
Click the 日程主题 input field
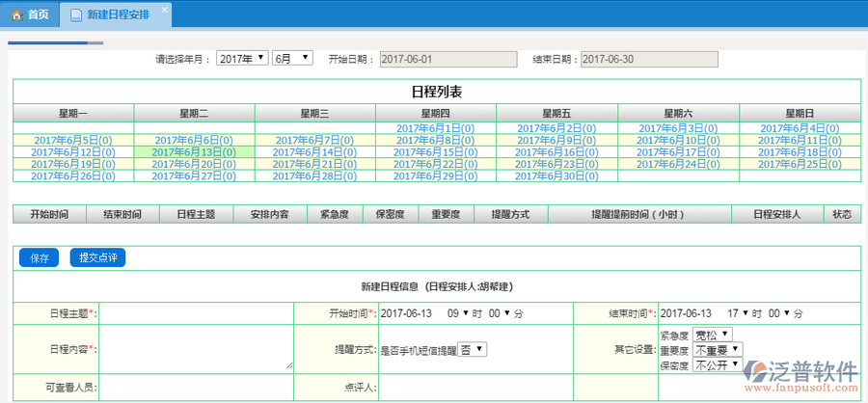tap(197, 313)
